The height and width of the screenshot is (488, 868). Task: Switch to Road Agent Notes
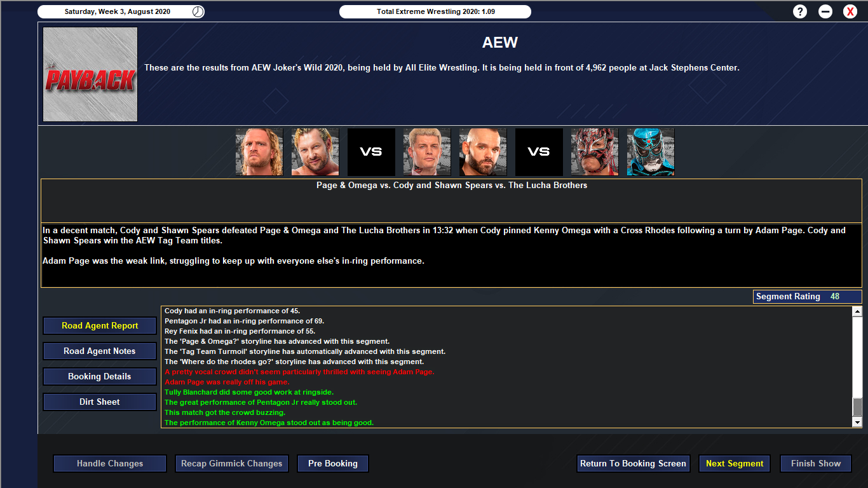click(x=100, y=351)
